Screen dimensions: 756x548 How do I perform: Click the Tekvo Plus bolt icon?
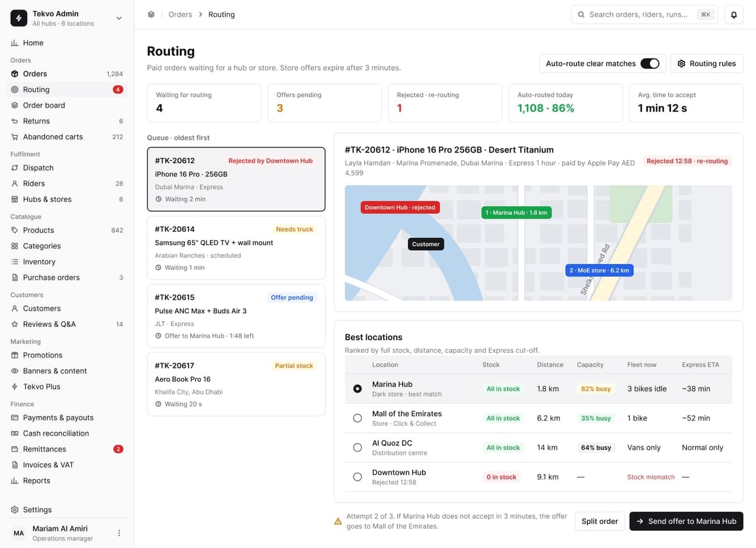click(14, 386)
